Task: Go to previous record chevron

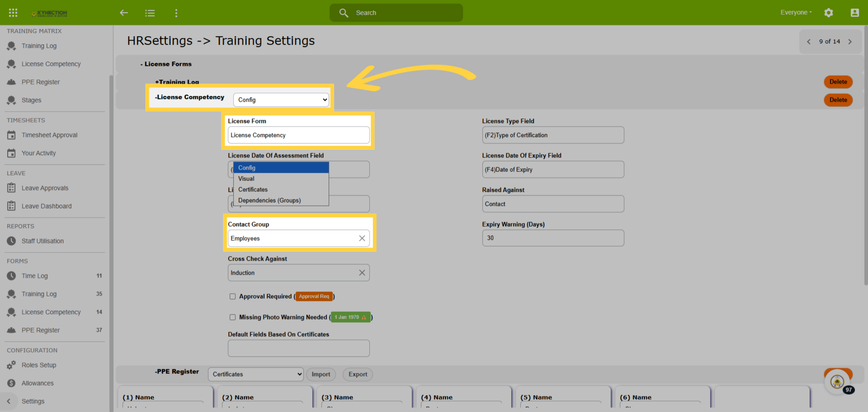Action: 809,42
